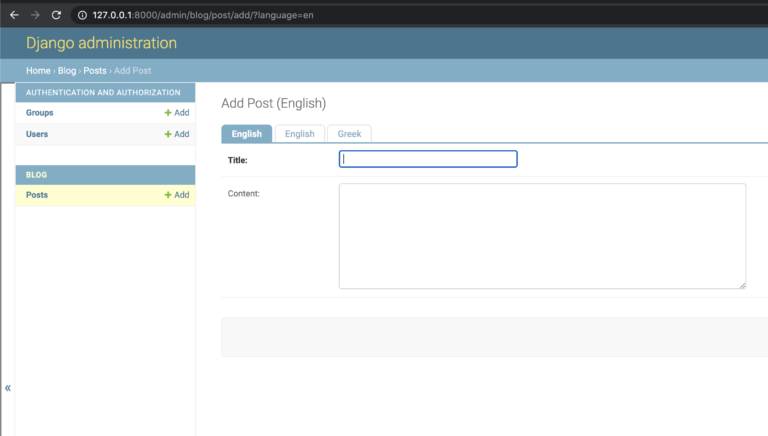Image resolution: width=768 pixels, height=436 pixels.
Task: Focus the browser address bar URL
Action: coord(203,15)
